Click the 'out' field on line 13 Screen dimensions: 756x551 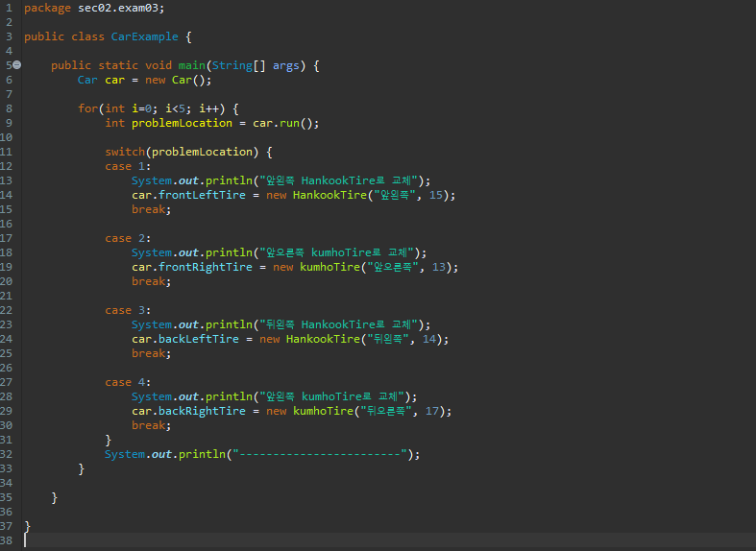pos(188,180)
